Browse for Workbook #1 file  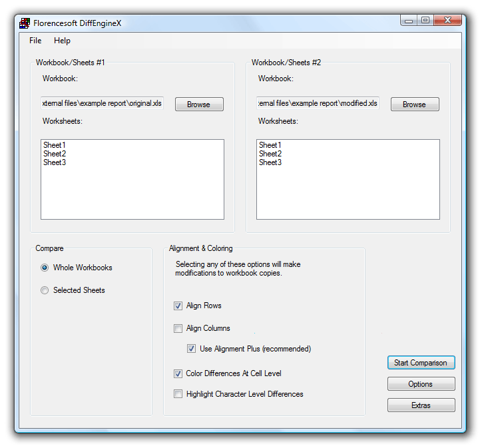pyautogui.click(x=198, y=105)
